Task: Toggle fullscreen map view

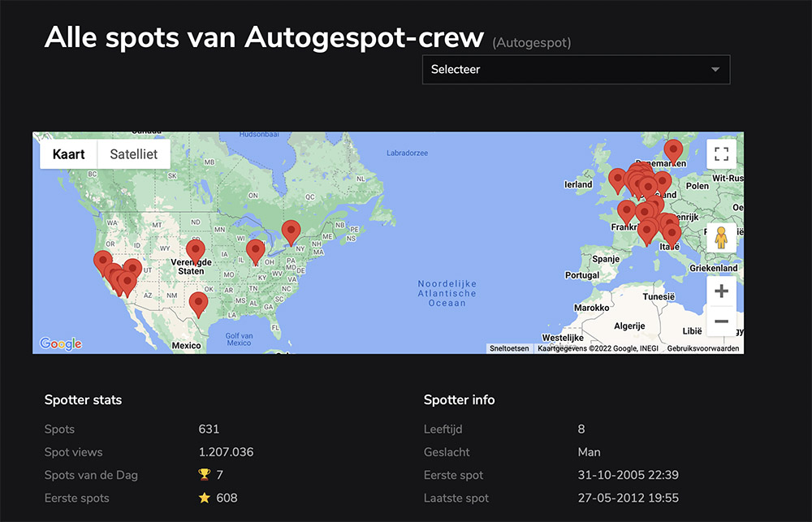Action: tap(721, 153)
